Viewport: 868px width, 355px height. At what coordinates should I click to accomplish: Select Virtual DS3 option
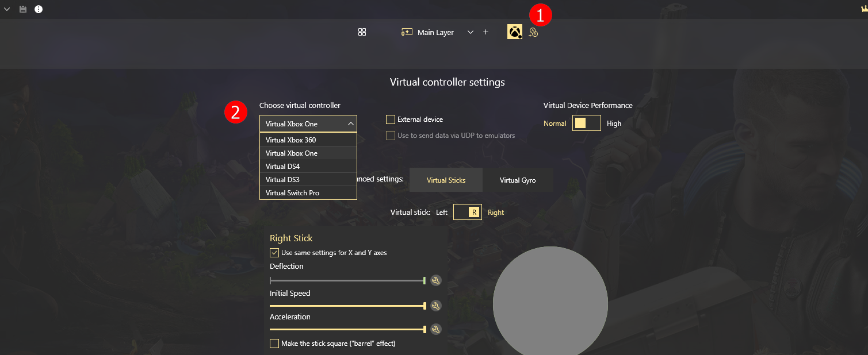308,179
